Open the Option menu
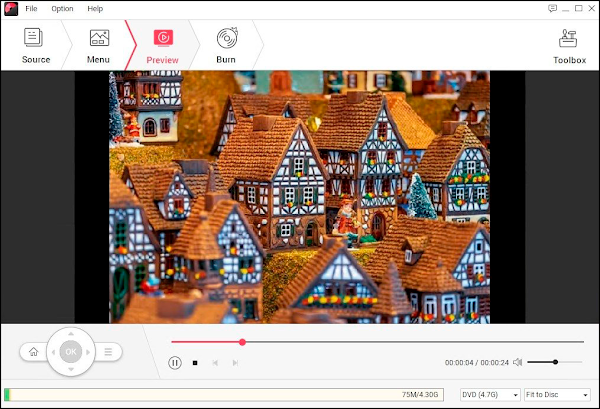Image resolution: width=600 pixels, height=409 pixels. [62, 8]
